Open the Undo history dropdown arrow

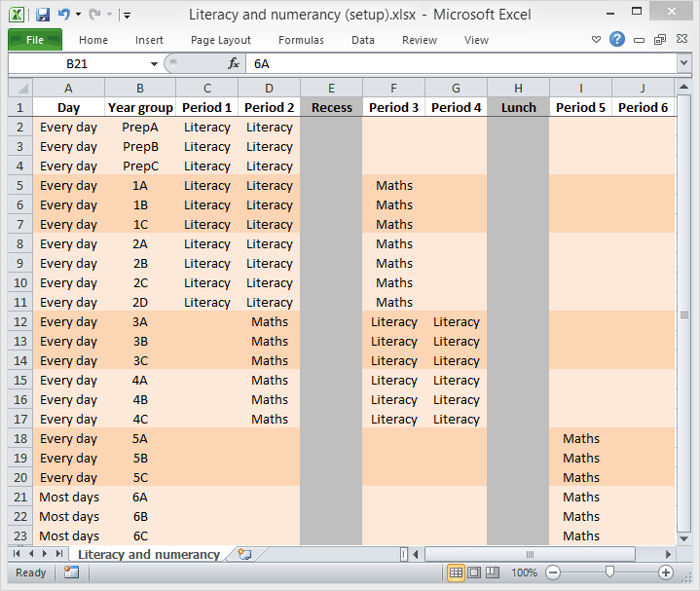click(78, 15)
